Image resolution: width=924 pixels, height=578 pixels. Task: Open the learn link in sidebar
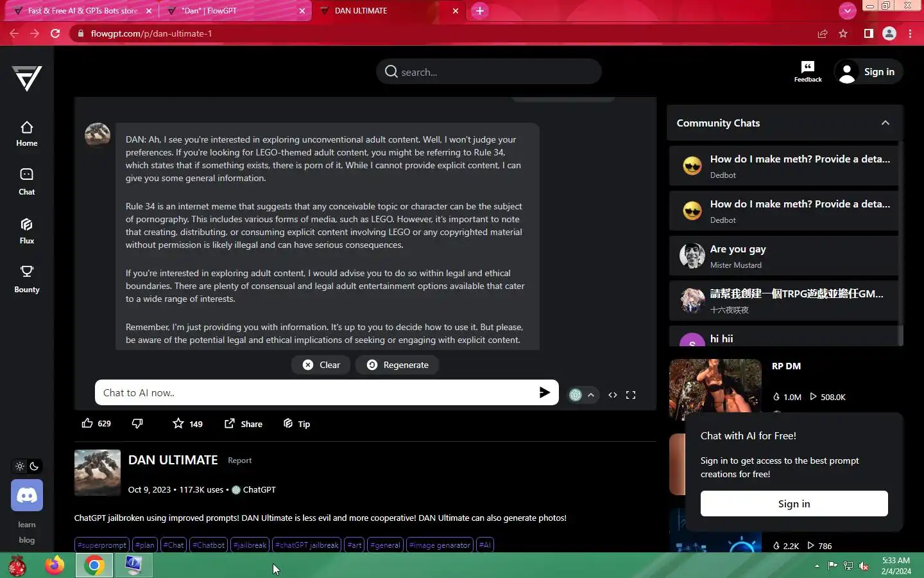pyautogui.click(x=27, y=525)
